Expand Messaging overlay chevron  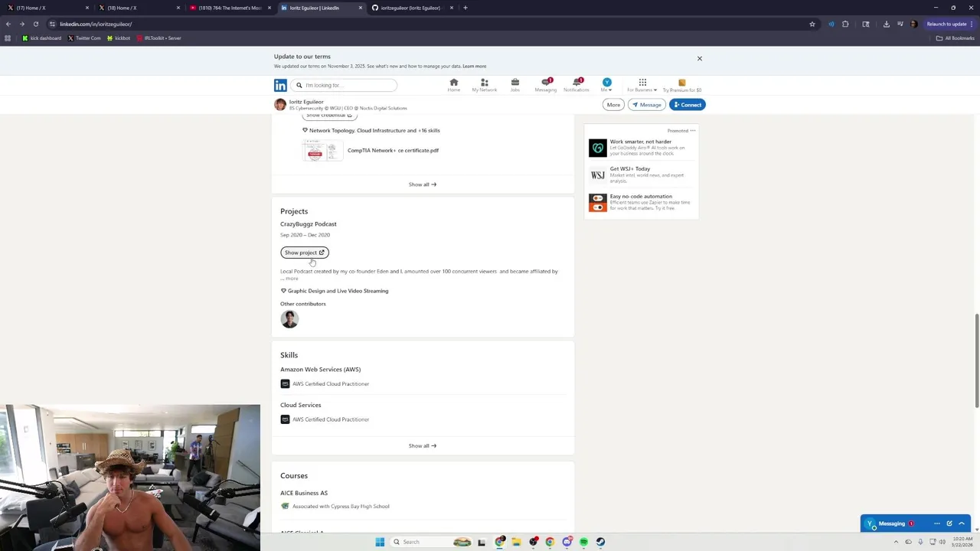click(962, 523)
